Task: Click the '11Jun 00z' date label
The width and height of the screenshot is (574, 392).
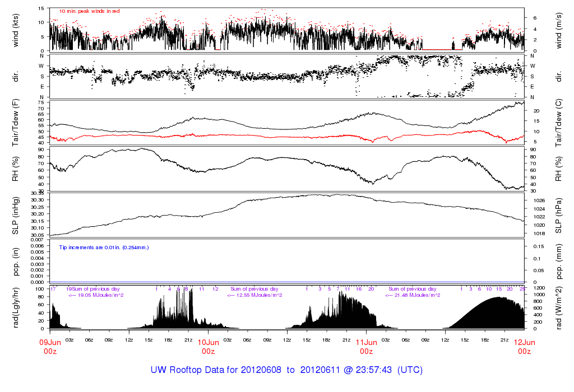Action: [x=367, y=347]
